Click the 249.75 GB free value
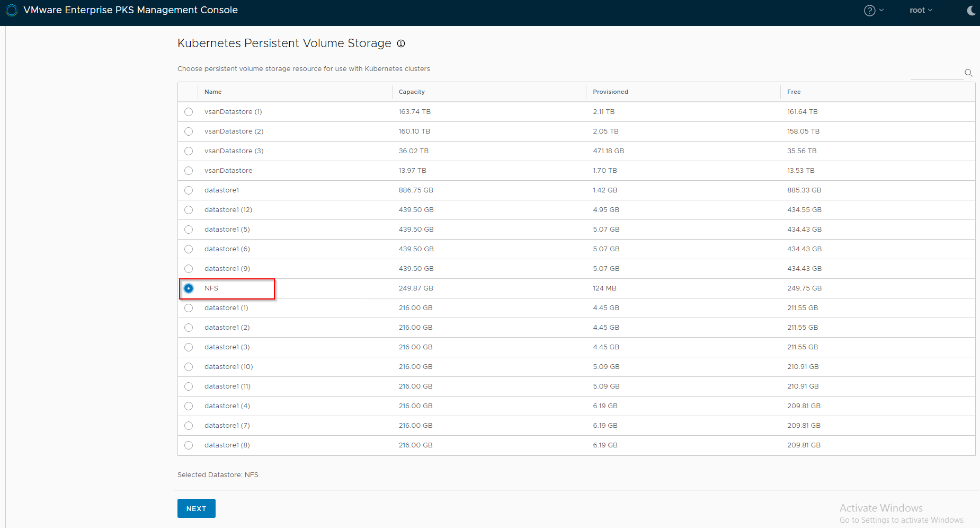This screenshot has width=980, height=528. (x=804, y=288)
